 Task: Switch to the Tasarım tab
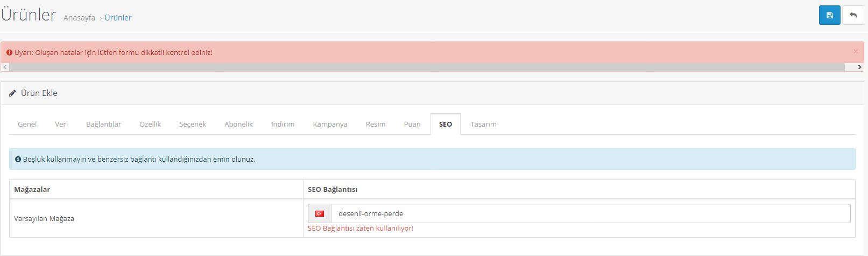[483, 124]
